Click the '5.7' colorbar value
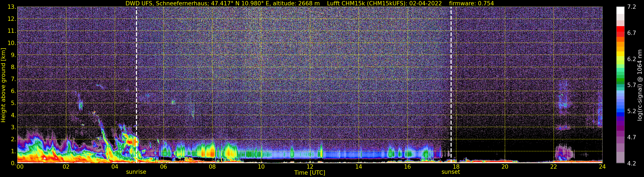This screenshot has width=644, height=177. click(632, 85)
